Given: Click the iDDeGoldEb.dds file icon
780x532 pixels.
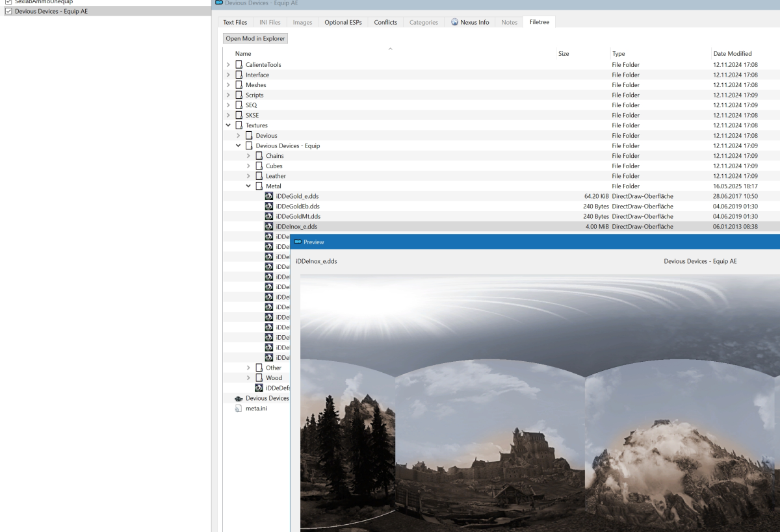Looking at the screenshot, I should pyautogui.click(x=269, y=206).
